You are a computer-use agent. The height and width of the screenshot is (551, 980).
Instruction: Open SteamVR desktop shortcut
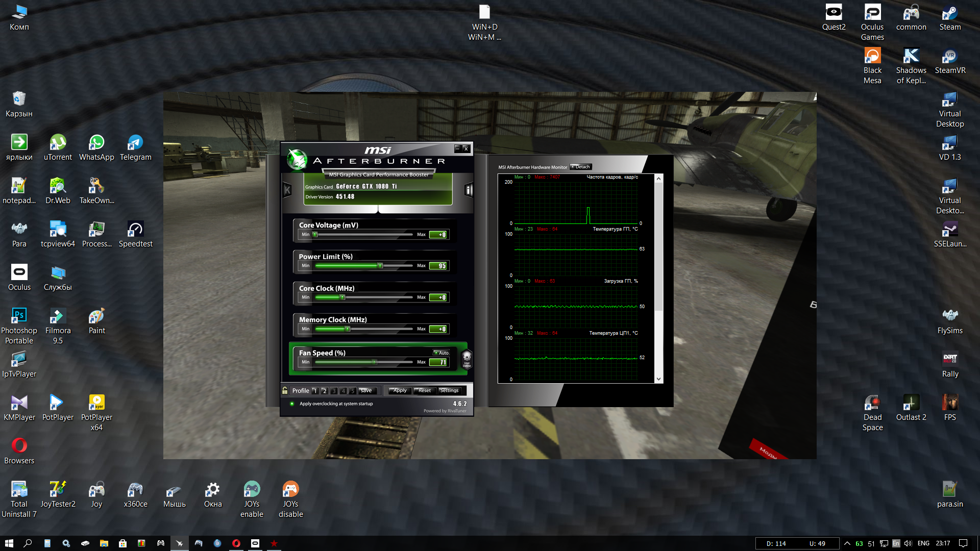click(x=950, y=61)
